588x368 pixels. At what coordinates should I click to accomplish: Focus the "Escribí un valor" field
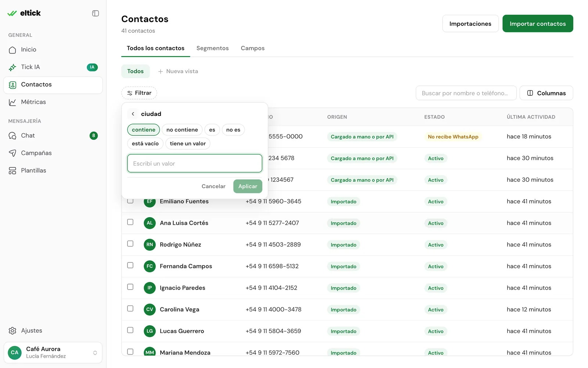[195, 163]
